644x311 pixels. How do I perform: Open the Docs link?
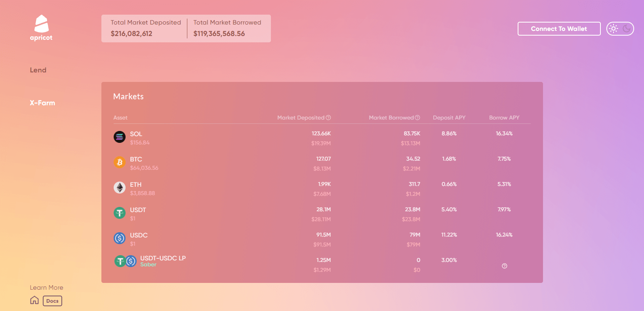tap(52, 301)
